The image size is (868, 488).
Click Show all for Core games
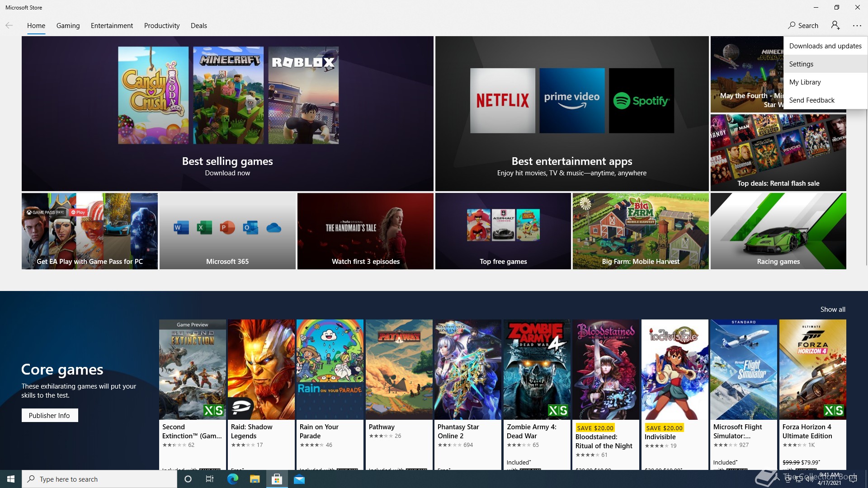(x=833, y=310)
